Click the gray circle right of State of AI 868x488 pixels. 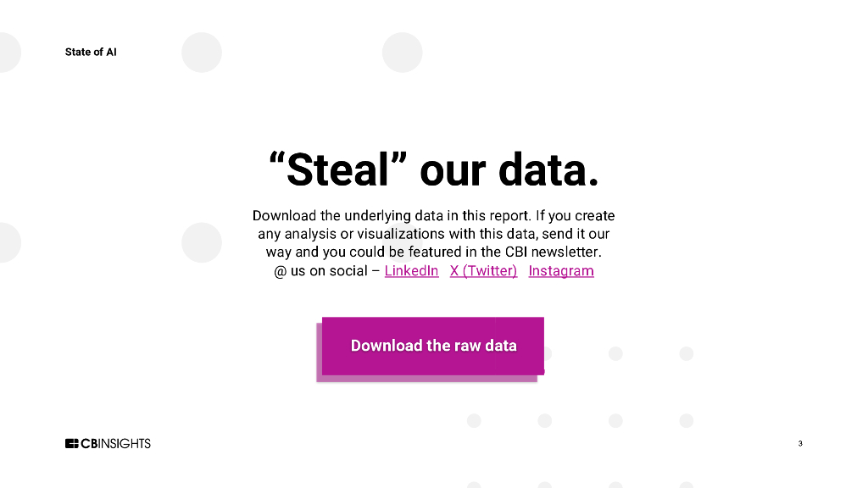point(202,53)
